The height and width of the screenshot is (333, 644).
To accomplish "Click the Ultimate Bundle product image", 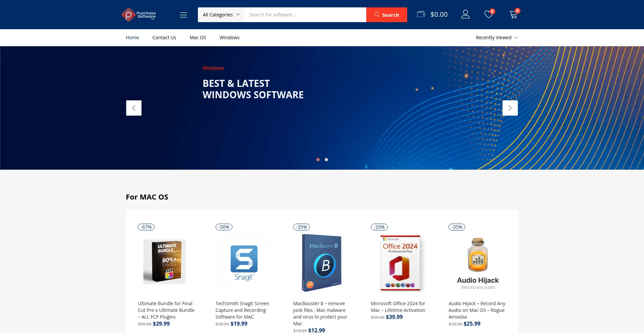I will coord(165,262).
